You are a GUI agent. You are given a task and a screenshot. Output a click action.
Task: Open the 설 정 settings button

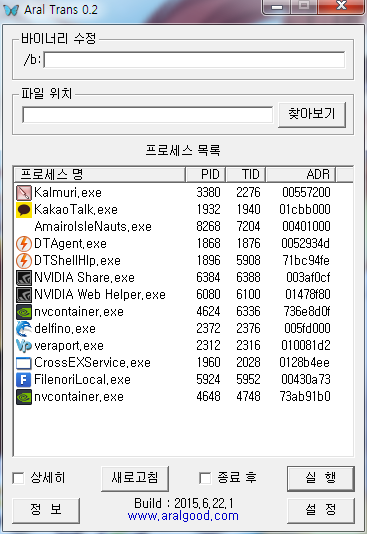coord(321,510)
